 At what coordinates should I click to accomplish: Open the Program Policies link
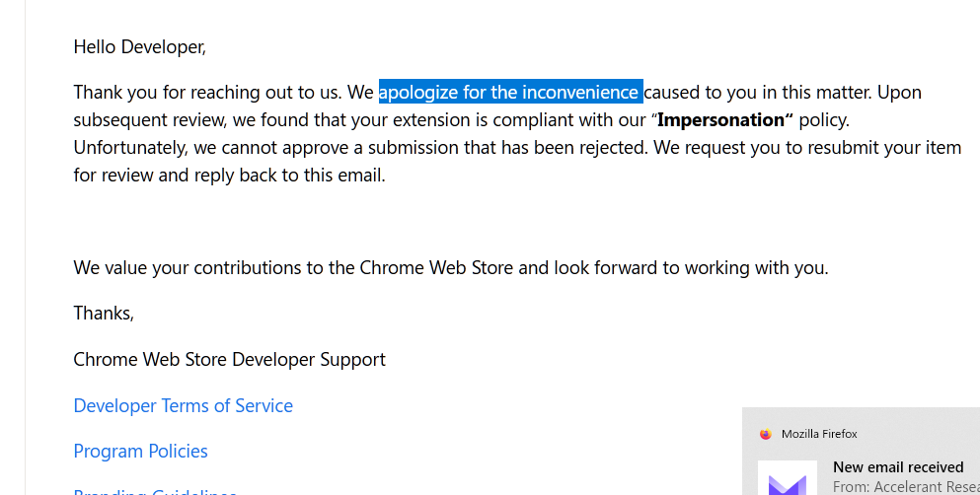coord(140,452)
